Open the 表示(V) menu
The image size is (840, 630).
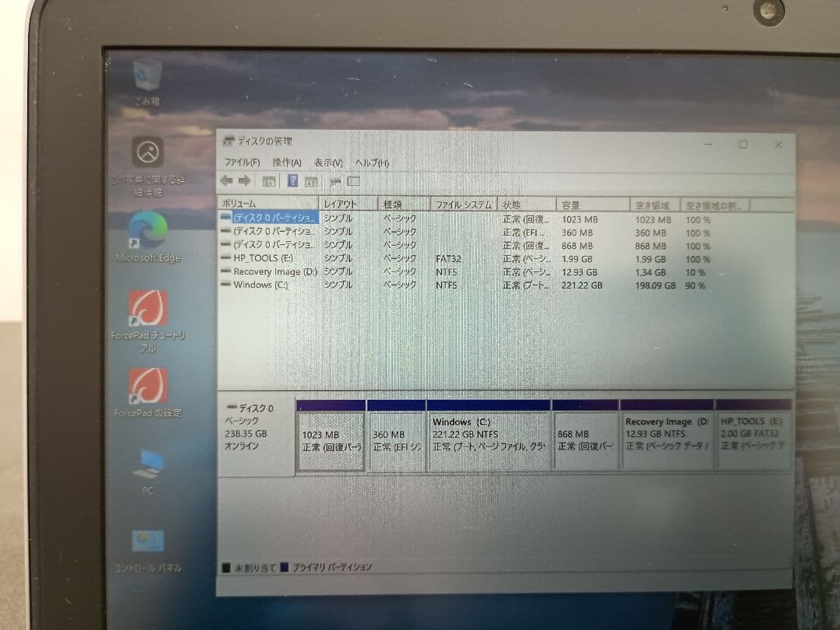click(x=330, y=163)
